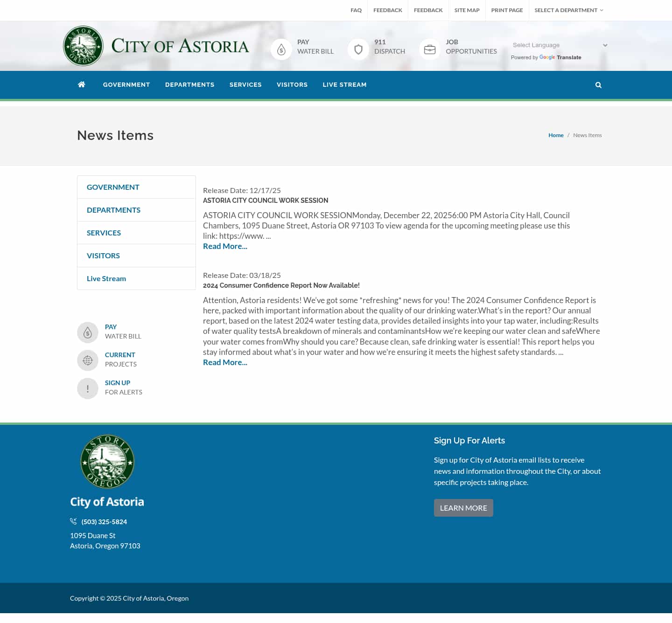Click the 911 Dispatch shield icon
Screen dimensions: 672x623
358,48
